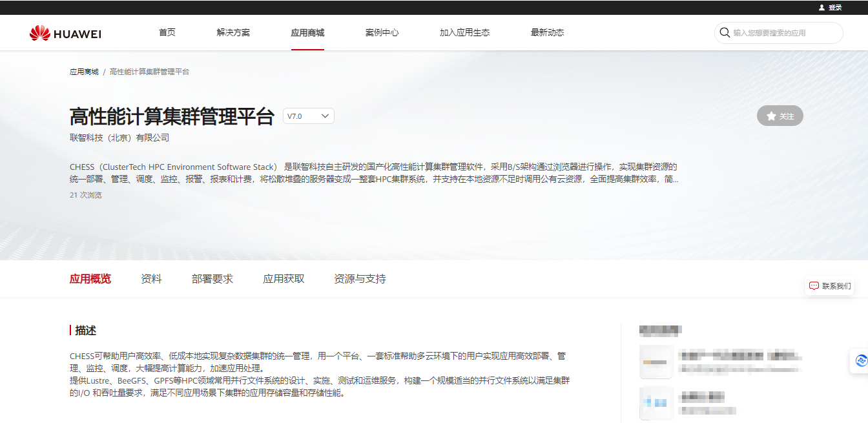Click the CHESS summary paragraph in banner

[x=374, y=173]
